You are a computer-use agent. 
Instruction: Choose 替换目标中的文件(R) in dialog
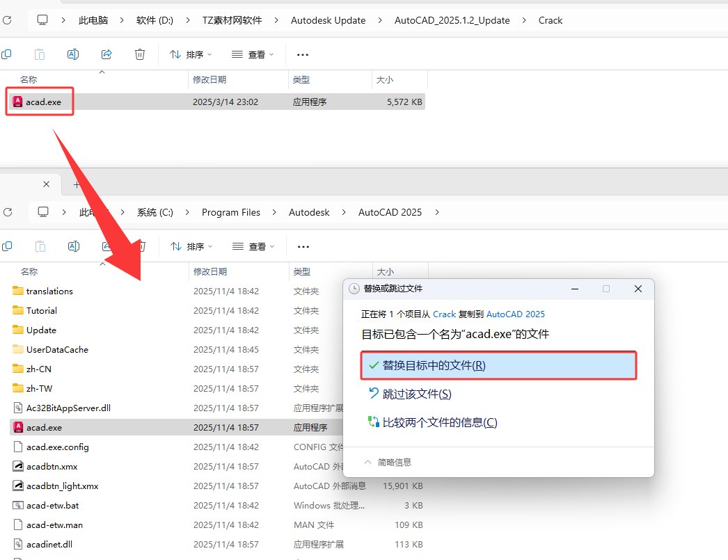498,366
